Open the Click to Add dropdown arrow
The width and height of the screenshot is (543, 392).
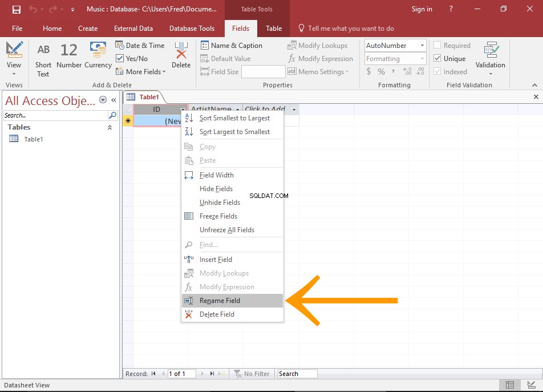click(x=294, y=110)
